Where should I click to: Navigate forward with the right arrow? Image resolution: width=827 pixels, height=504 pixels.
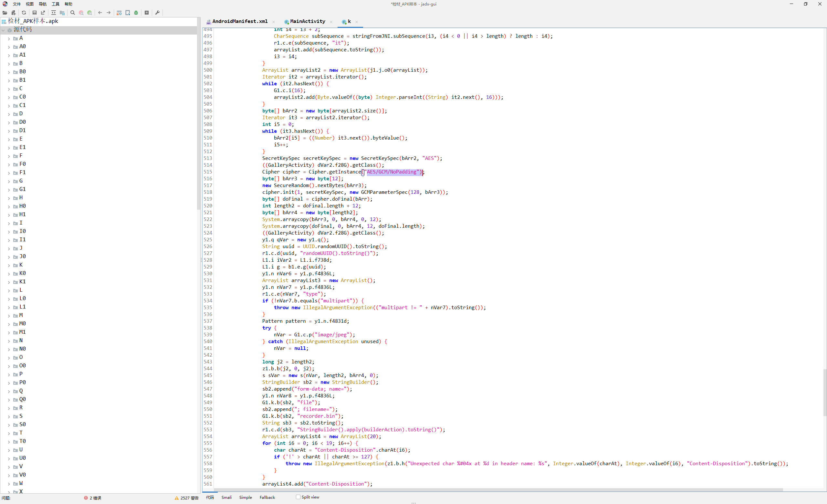point(109,13)
